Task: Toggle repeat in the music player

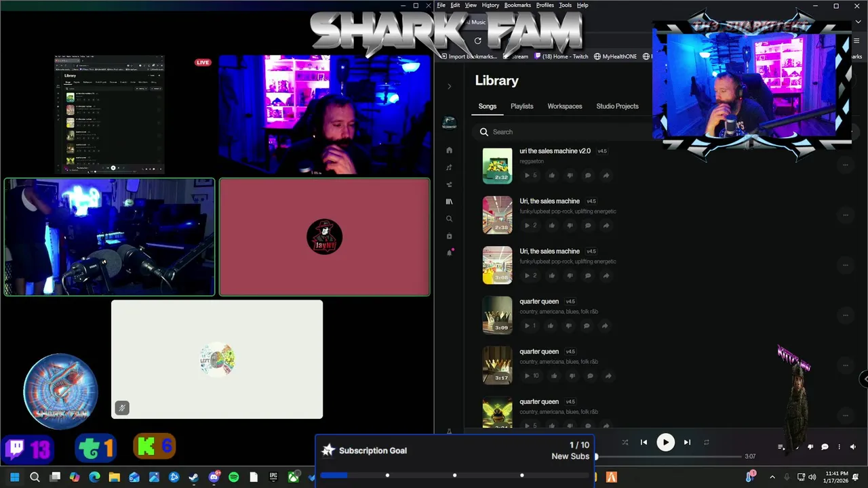Action: click(x=707, y=443)
